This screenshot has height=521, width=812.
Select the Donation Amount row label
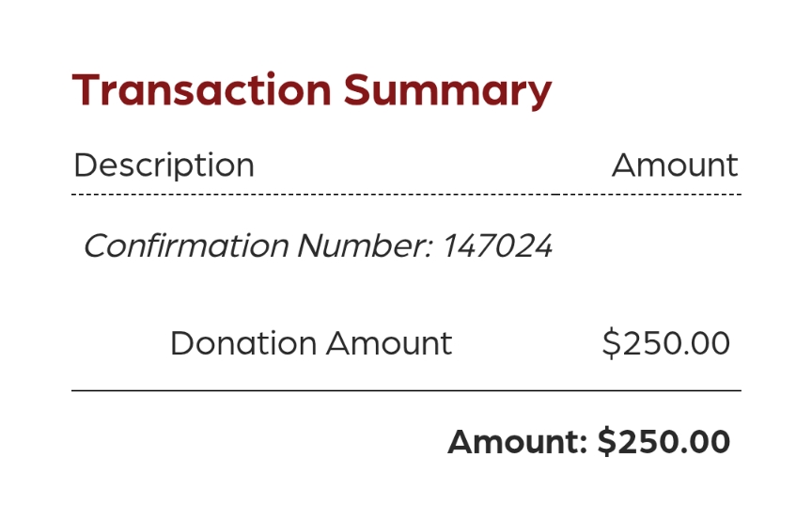tap(310, 343)
